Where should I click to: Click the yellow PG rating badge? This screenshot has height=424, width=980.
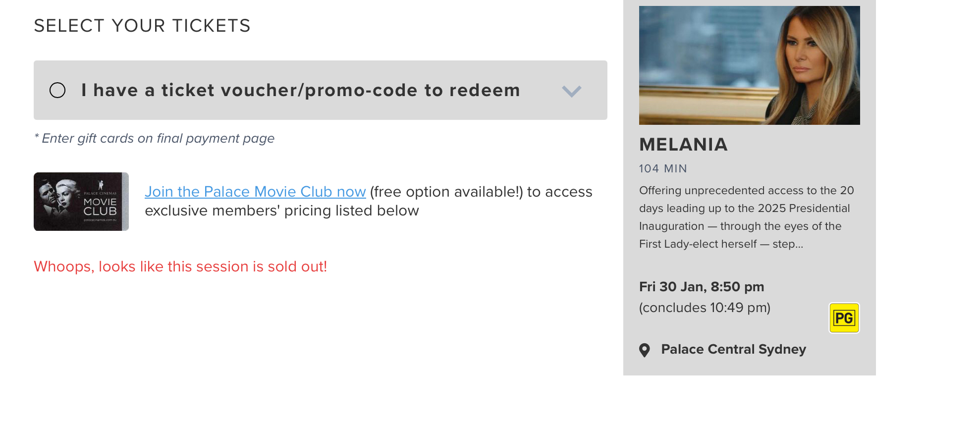pos(844,318)
